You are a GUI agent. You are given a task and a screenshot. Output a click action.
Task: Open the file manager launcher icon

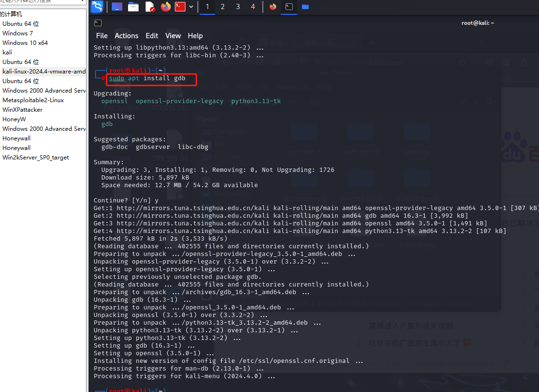pyautogui.click(x=133, y=7)
